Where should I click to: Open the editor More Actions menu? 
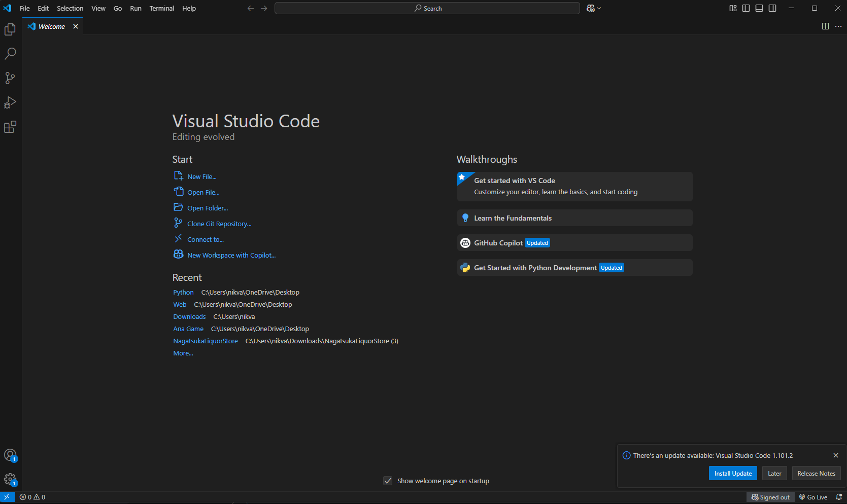838,26
